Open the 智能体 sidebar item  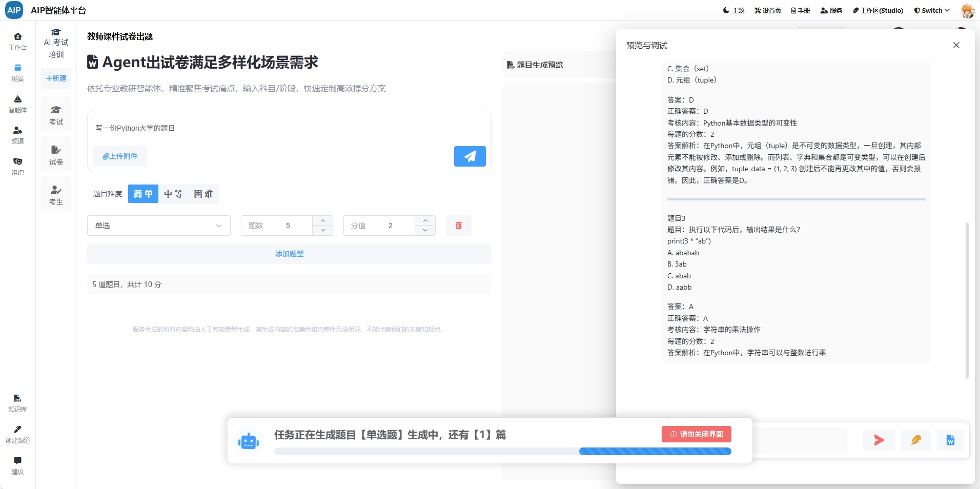(x=18, y=104)
